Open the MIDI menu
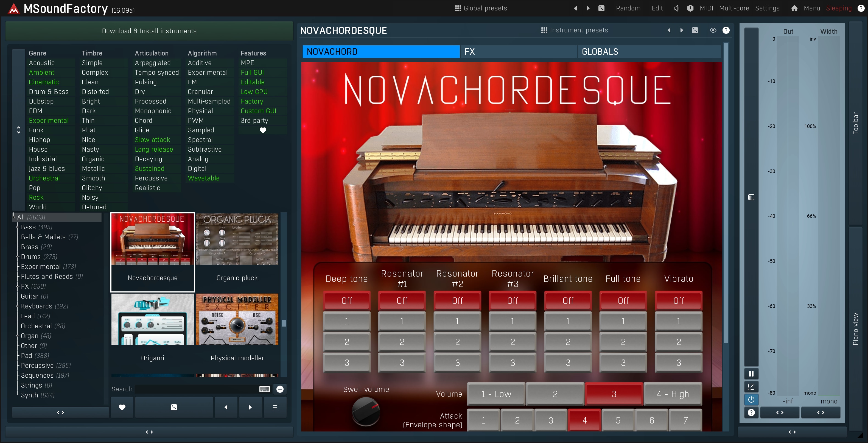The height and width of the screenshot is (443, 868). click(x=706, y=8)
